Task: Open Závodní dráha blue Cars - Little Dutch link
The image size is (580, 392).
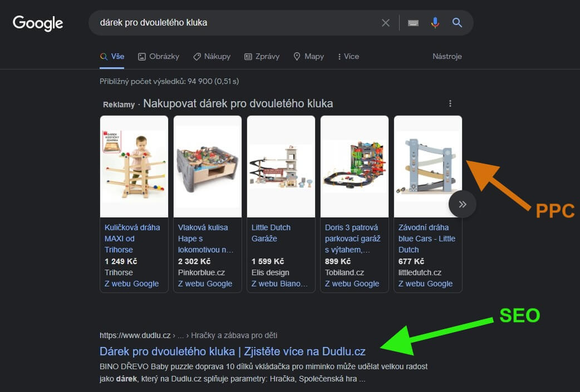Action: [x=427, y=239]
